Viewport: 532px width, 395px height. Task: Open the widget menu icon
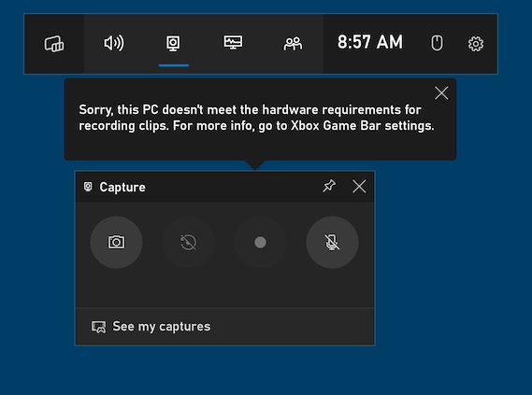(x=54, y=44)
